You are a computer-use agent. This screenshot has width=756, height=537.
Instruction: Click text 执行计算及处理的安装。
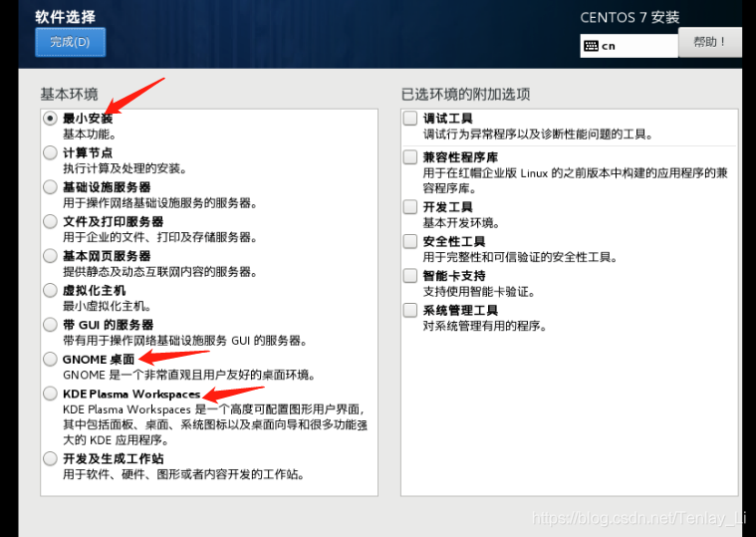point(125,168)
